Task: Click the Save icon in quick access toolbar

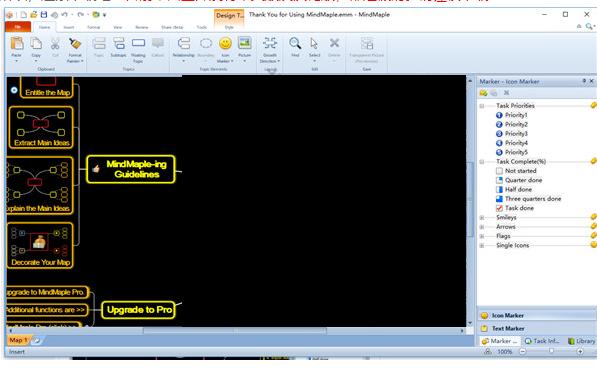Action: click(x=44, y=15)
